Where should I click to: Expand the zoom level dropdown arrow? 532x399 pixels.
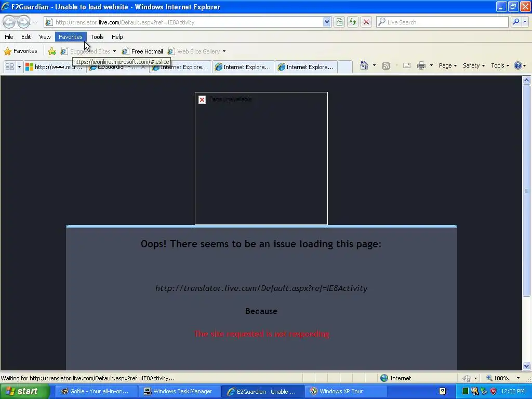click(518, 378)
